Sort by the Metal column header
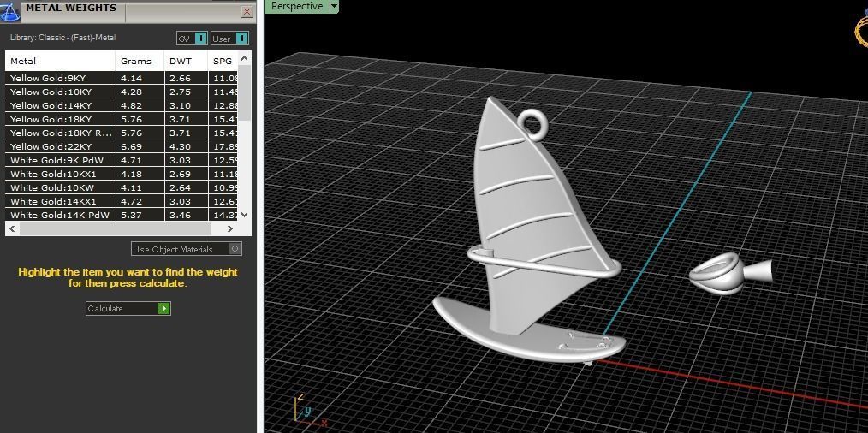Image resolution: width=868 pixels, height=433 pixels. click(60, 61)
